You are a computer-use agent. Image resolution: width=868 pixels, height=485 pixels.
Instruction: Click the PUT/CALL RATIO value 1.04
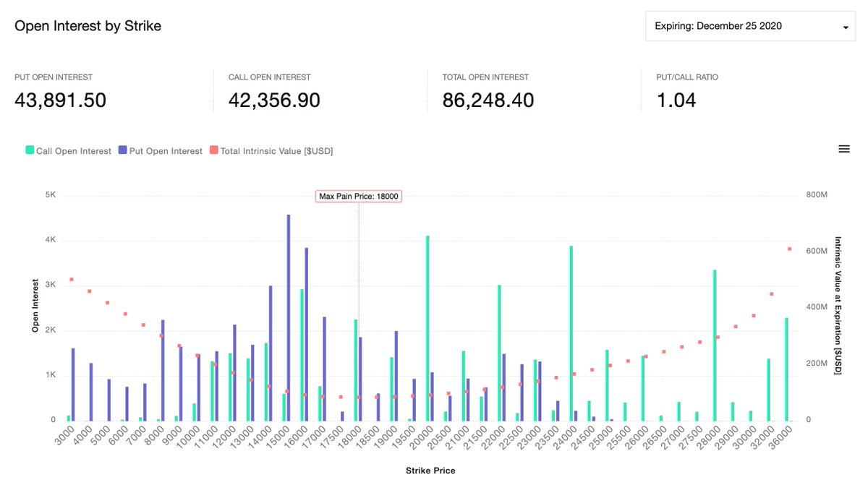point(676,100)
